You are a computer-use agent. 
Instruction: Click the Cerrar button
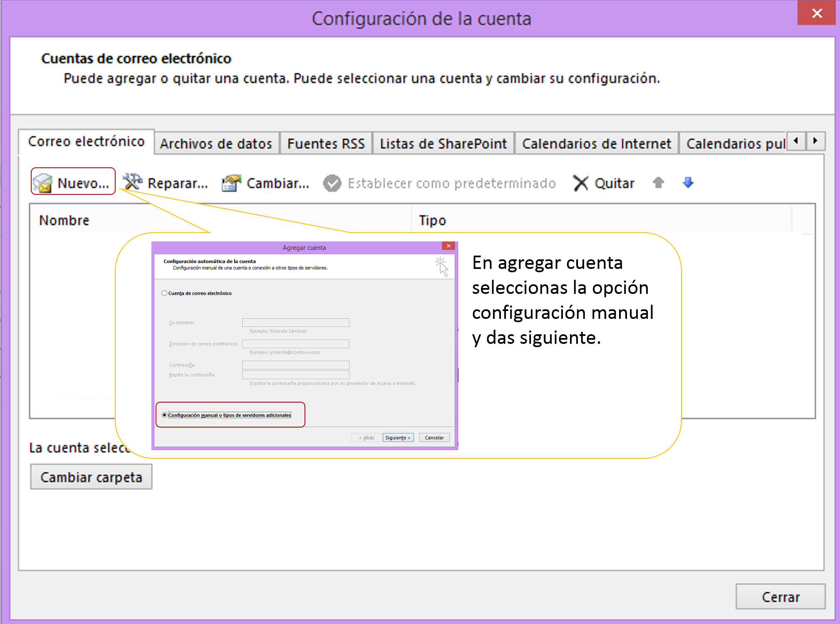coord(780,597)
